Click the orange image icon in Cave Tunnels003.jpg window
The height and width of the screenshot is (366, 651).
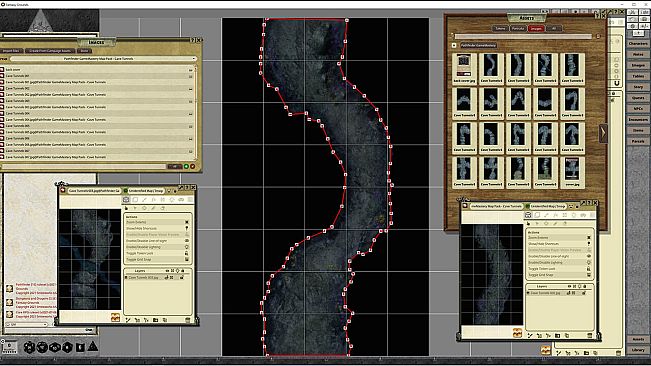pyautogui.click(x=115, y=317)
